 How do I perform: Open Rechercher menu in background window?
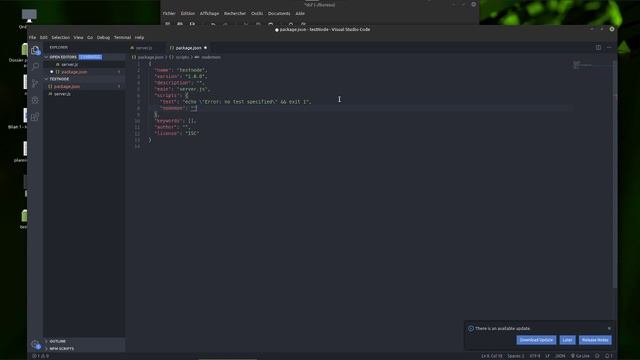[235, 13]
